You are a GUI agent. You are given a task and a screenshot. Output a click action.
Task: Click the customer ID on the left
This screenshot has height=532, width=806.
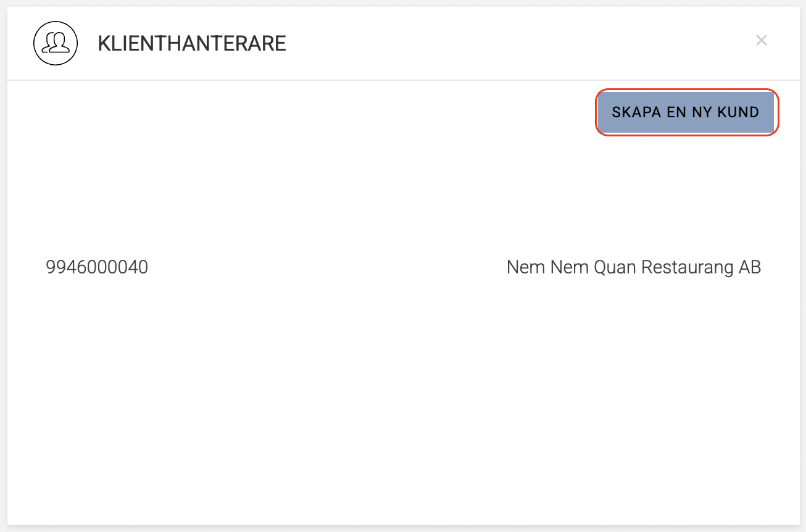coord(97,267)
